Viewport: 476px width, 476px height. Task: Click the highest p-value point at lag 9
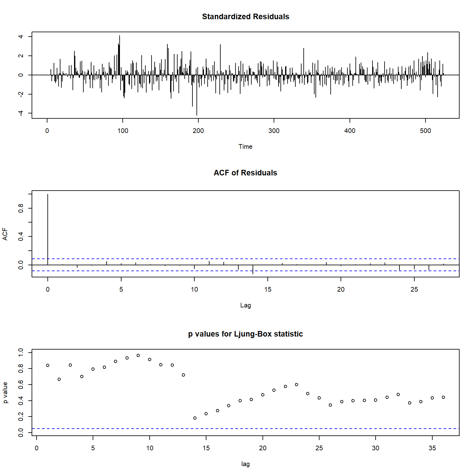pyautogui.click(x=138, y=355)
